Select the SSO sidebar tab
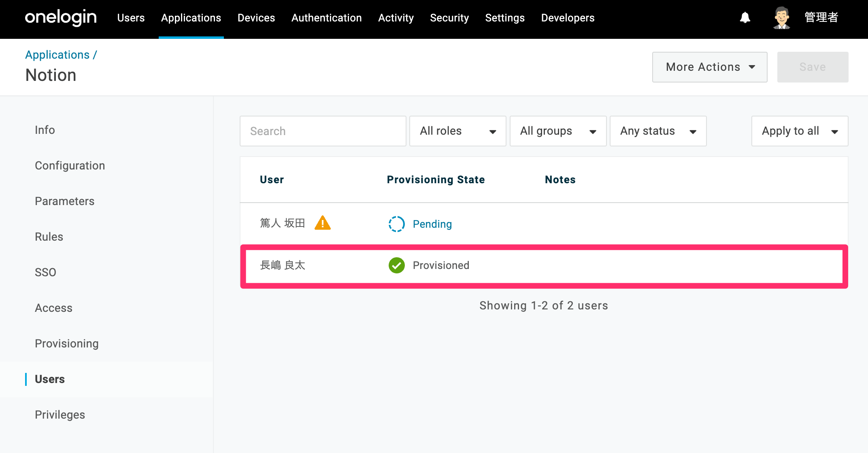The height and width of the screenshot is (453, 868). 45,272
